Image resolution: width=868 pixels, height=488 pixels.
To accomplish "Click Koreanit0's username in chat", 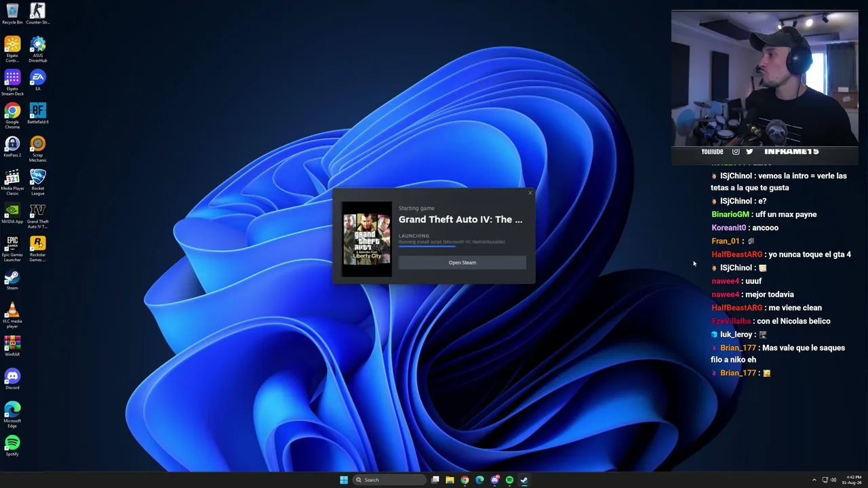I will tap(729, 228).
